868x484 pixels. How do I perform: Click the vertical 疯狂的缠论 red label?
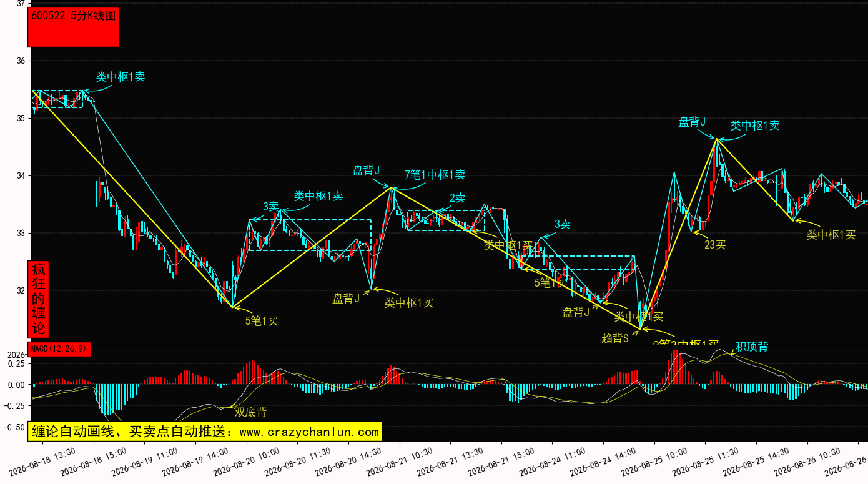(39, 299)
